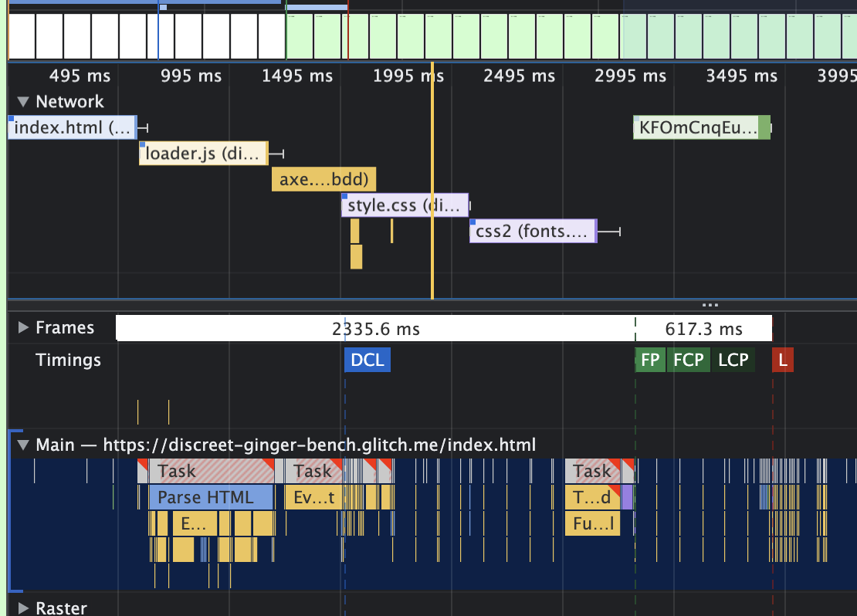Click the 2495 ms ruler label

(x=520, y=76)
